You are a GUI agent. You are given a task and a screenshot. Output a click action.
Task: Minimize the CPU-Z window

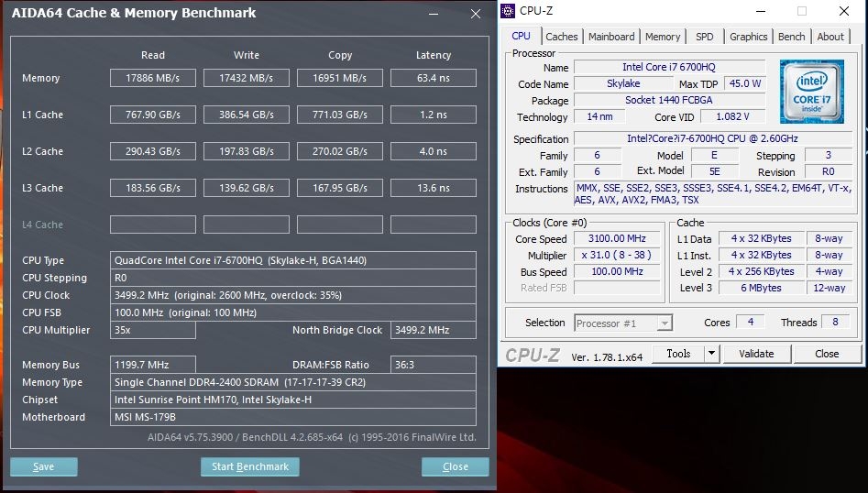(761, 10)
